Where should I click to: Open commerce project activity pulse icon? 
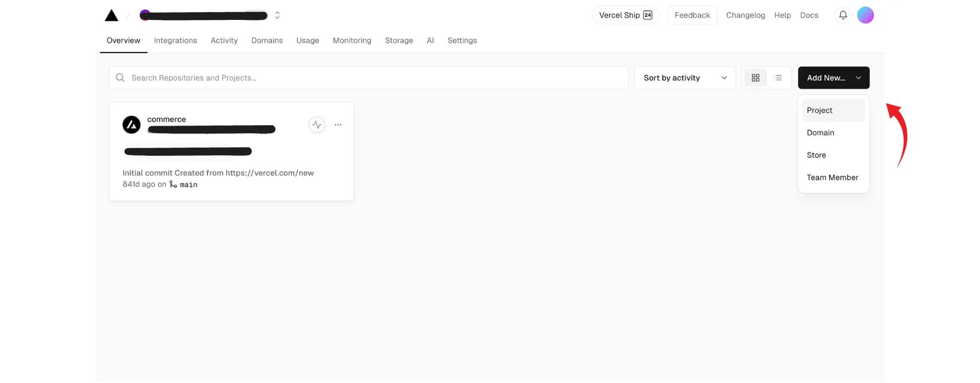coord(317,125)
